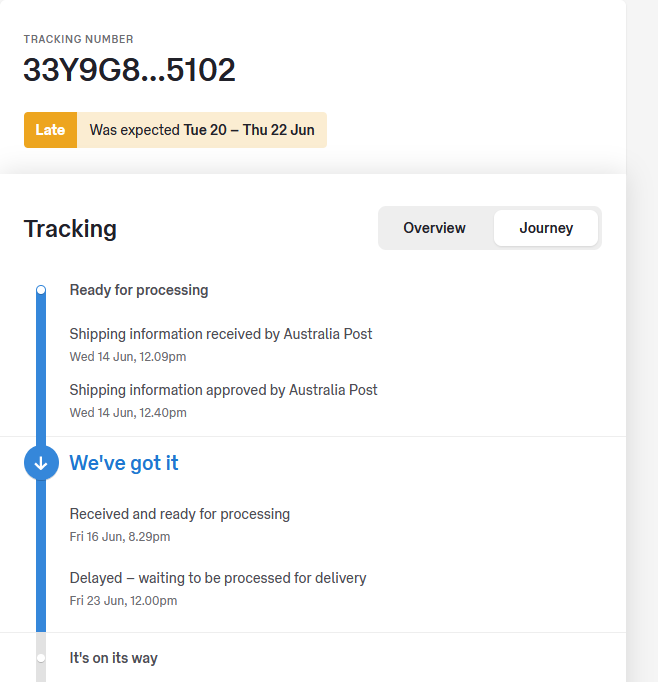Click the Wed 14 Jun, 12.09pm timestamp
The width and height of the screenshot is (658, 682).
[128, 357]
